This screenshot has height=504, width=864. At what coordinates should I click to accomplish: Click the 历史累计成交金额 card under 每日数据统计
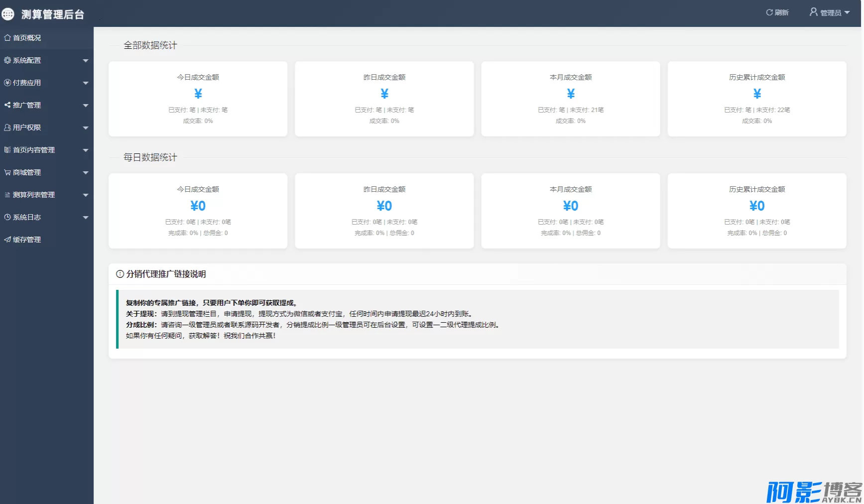(x=757, y=211)
